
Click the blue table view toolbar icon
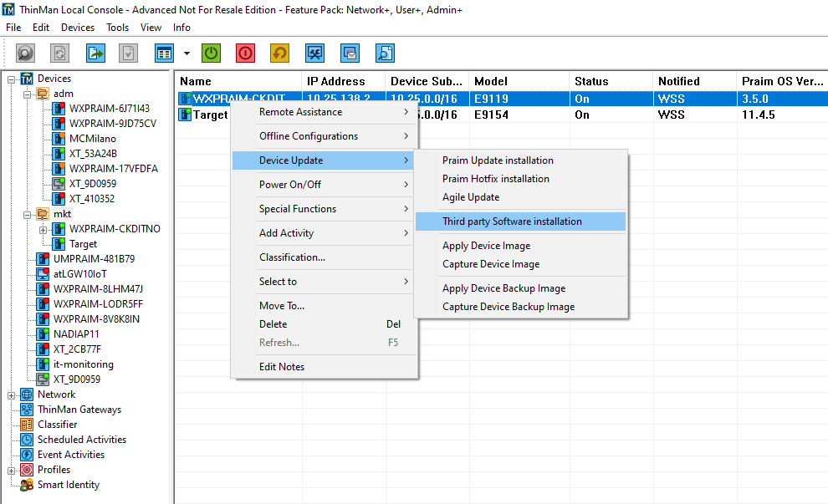[164, 53]
